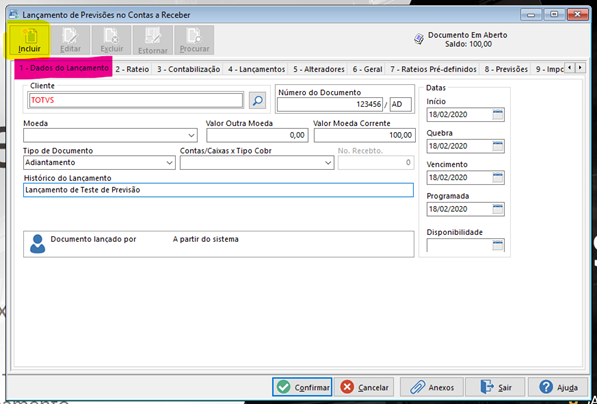Image resolution: width=597 pixels, height=404 pixels.
Task: Open client search with magnifier icon
Action: pos(257,101)
